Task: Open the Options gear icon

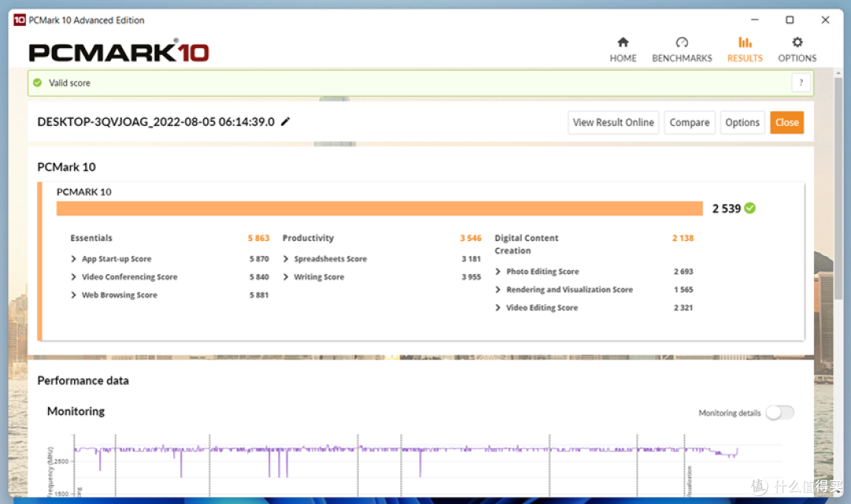Action: [797, 43]
